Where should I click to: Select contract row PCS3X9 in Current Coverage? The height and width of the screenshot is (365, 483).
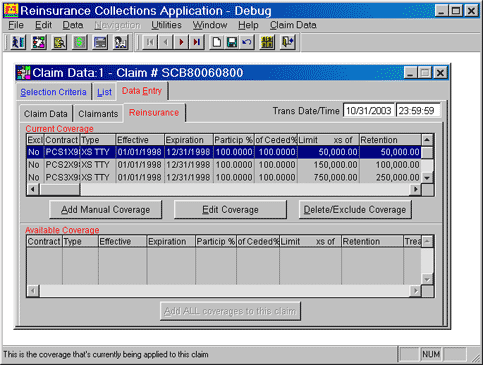(224, 177)
